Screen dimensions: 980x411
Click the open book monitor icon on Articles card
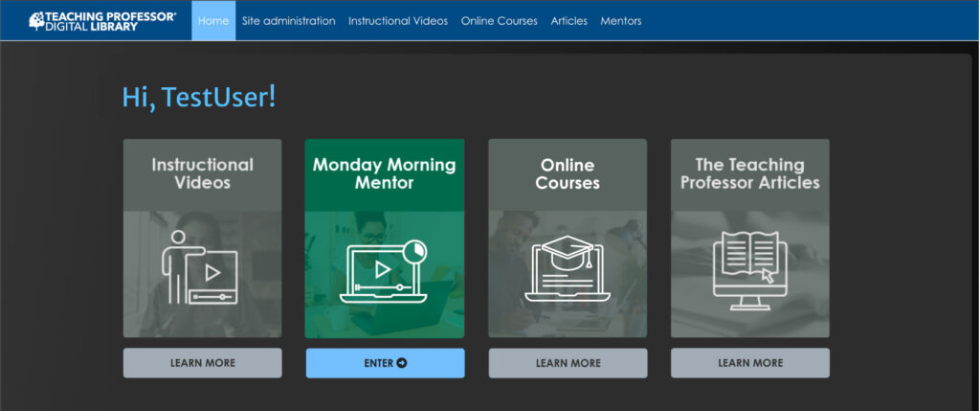click(750, 270)
